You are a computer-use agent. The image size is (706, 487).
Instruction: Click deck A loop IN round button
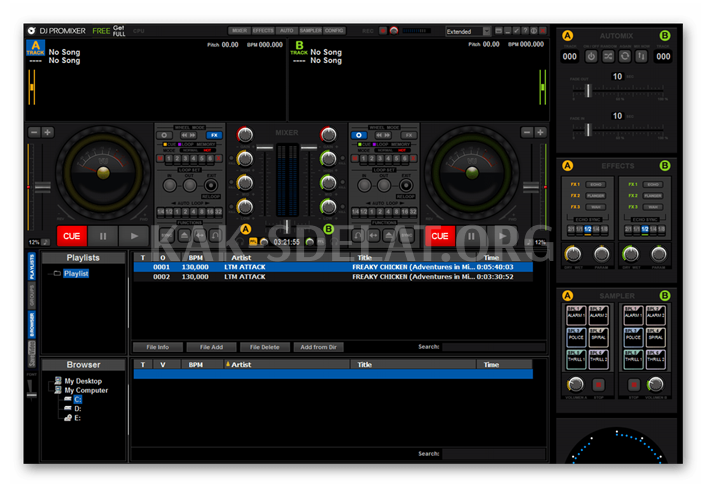pyautogui.click(x=170, y=185)
